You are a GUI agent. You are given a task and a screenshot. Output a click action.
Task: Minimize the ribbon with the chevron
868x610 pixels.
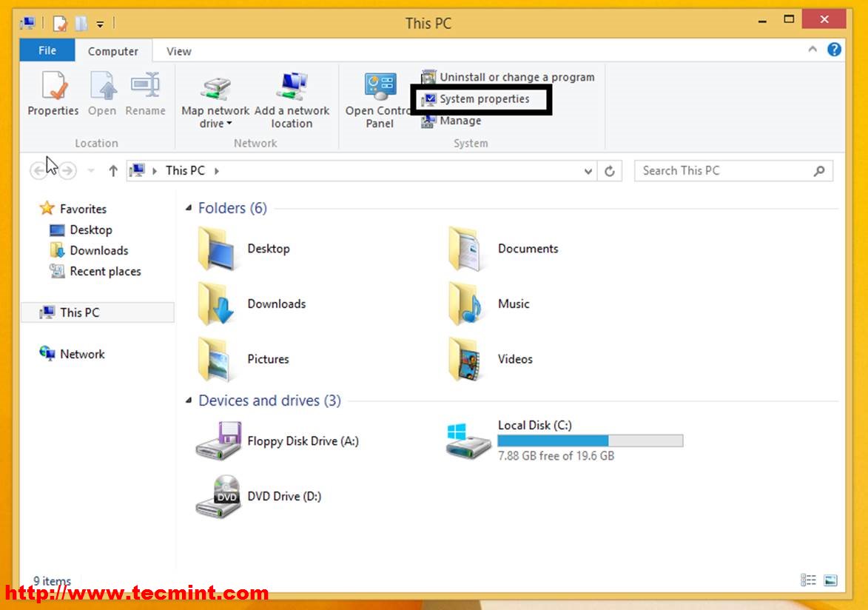[812, 50]
